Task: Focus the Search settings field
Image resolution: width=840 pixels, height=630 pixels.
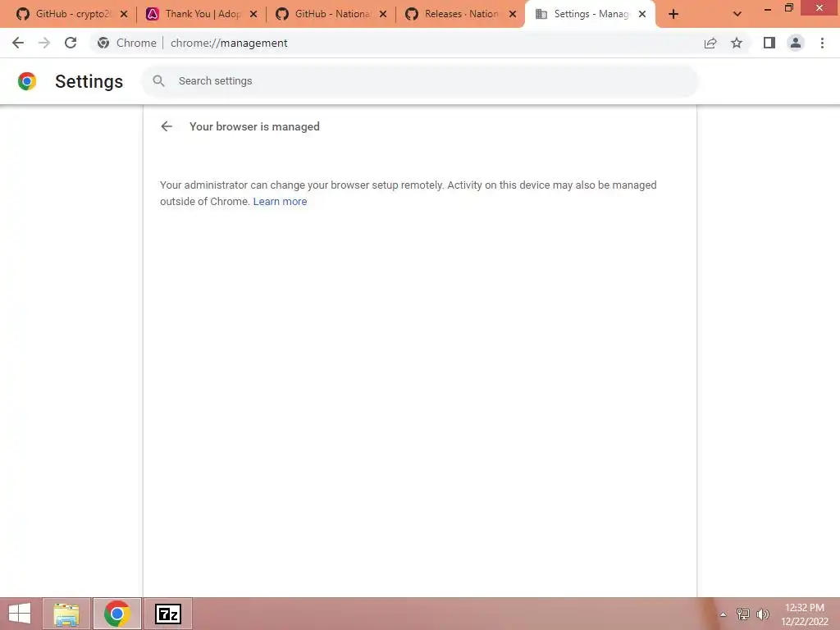Action: click(x=420, y=81)
